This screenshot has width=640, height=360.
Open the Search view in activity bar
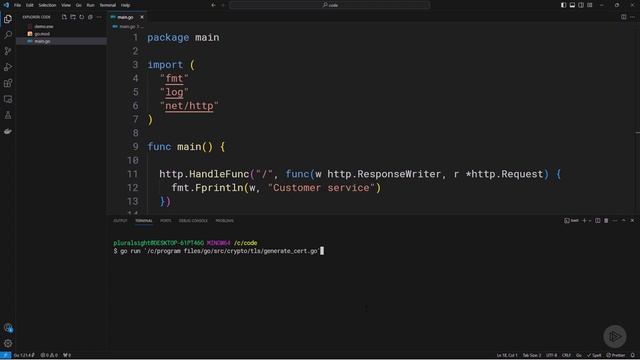[x=8, y=35]
